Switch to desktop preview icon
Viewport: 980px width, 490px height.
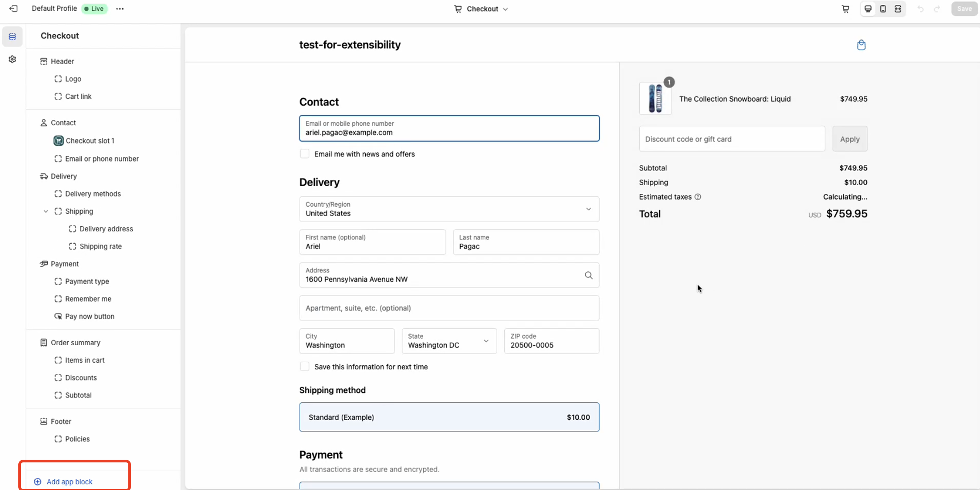pos(868,9)
